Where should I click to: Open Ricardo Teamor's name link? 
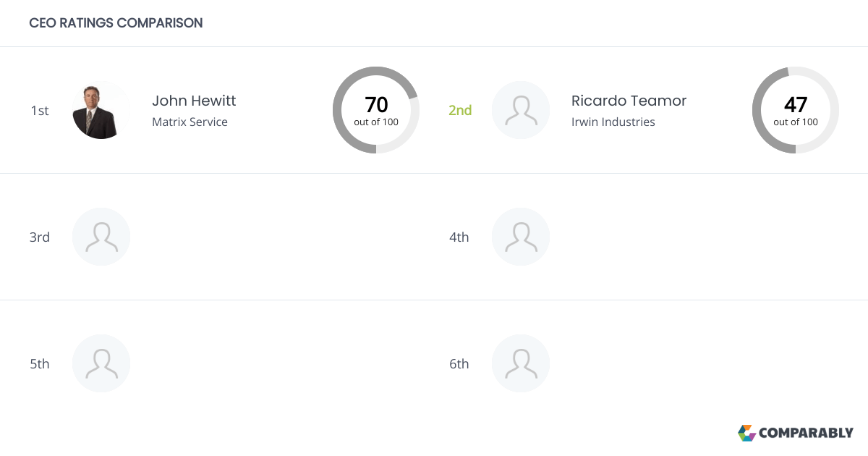coord(629,101)
